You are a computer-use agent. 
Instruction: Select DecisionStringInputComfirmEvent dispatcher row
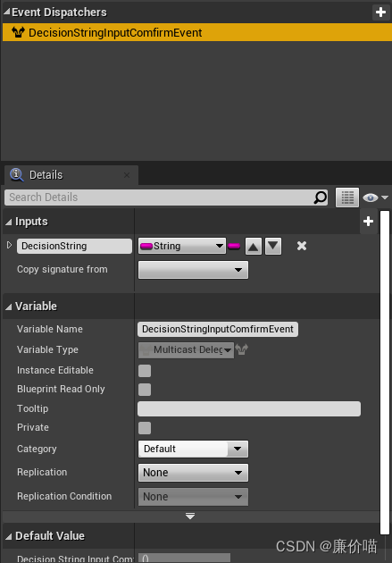click(197, 33)
